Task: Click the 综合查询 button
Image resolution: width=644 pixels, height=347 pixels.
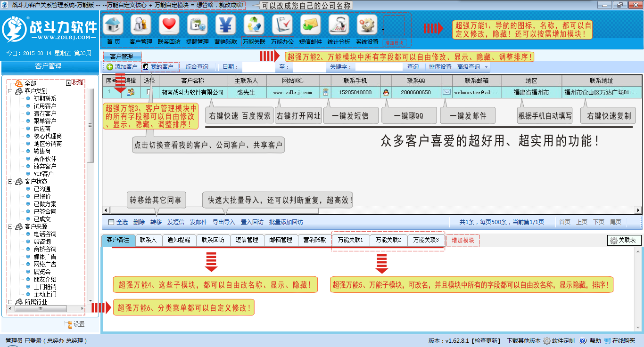Action: pos(197,67)
